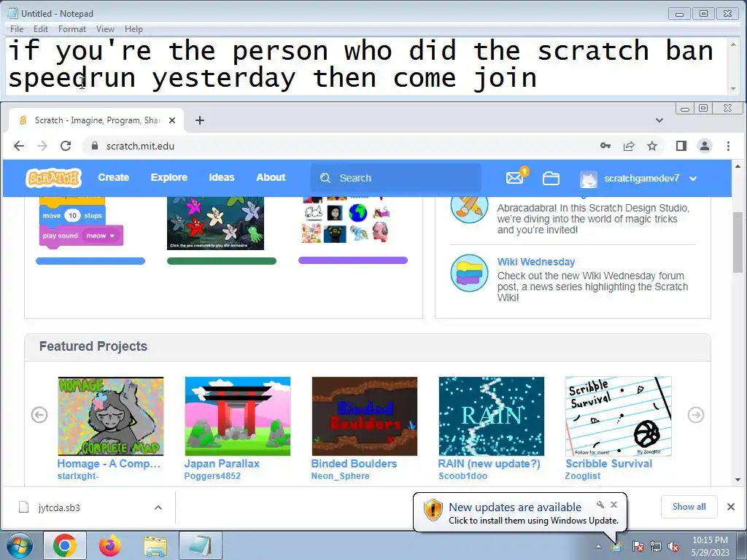
Task: Open the Japan Parallax project thumbnail
Action: click(238, 416)
